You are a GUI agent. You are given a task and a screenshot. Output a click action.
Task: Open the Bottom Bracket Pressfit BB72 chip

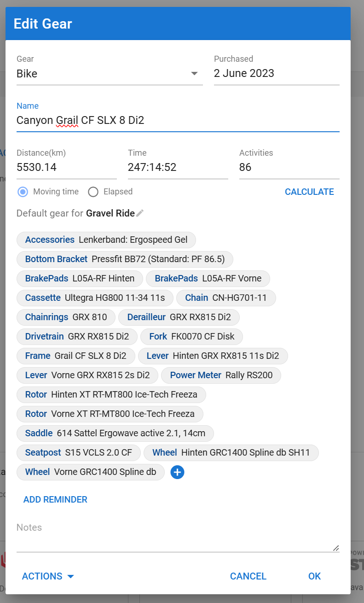click(x=125, y=259)
